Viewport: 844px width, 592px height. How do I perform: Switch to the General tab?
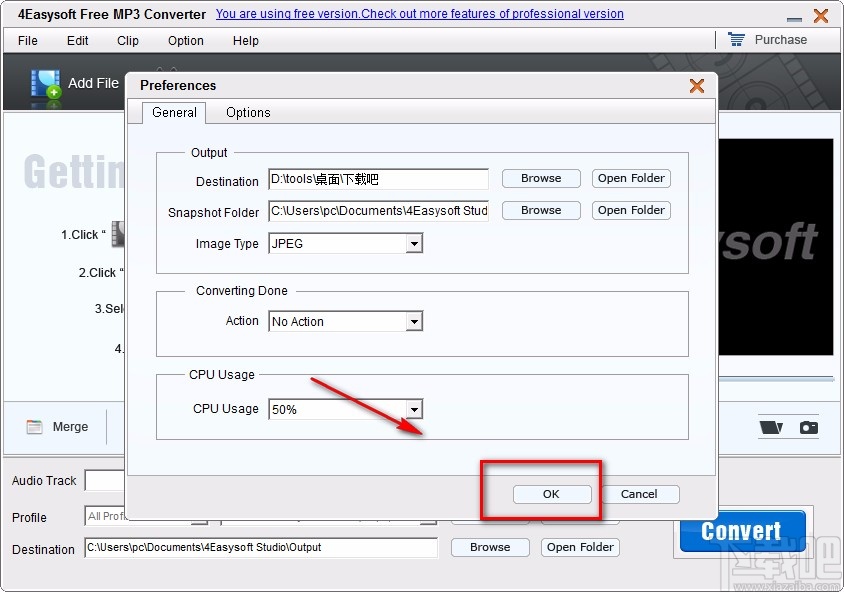[x=174, y=112]
